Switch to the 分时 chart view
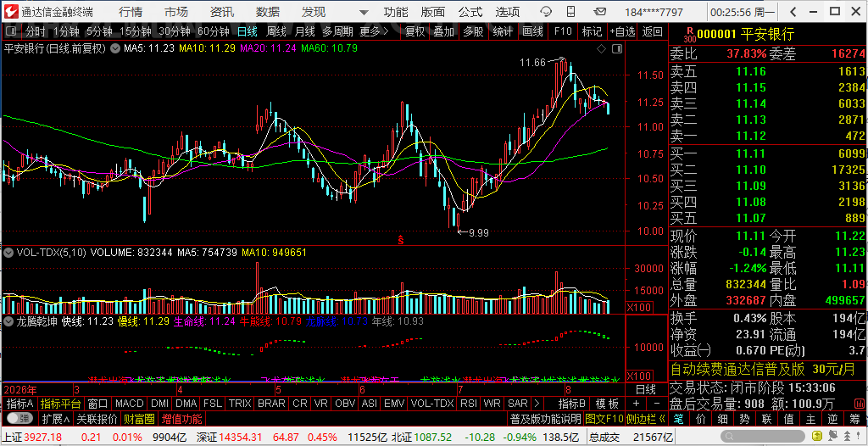The width and height of the screenshot is (868, 446). coord(36,32)
